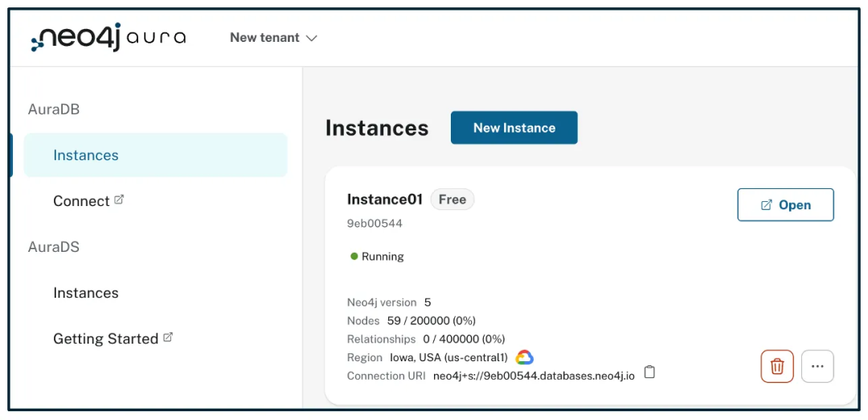Click the Neo4j Aura logo
The height and width of the screenshot is (420, 868).
tap(108, 38)
